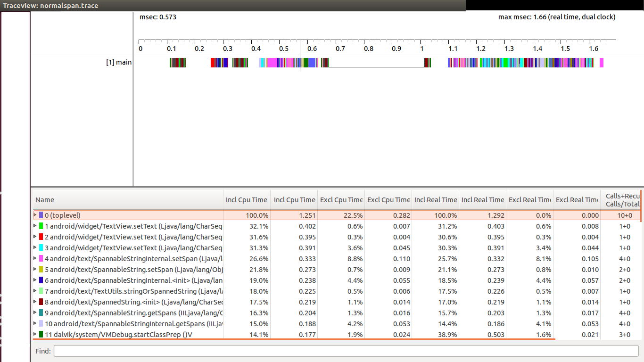Click the 1 mark on the timeline ruler

click(422, 49)
